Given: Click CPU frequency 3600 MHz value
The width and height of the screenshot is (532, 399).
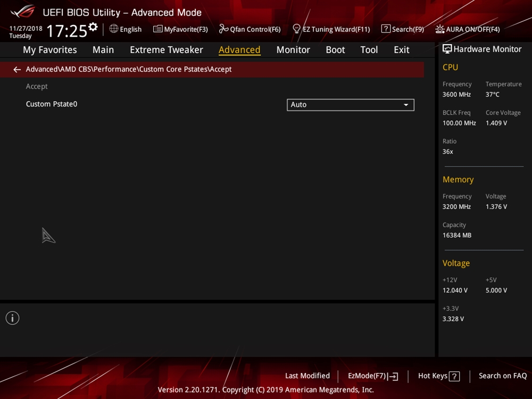Looking at the screenshot, I should 456,95.
